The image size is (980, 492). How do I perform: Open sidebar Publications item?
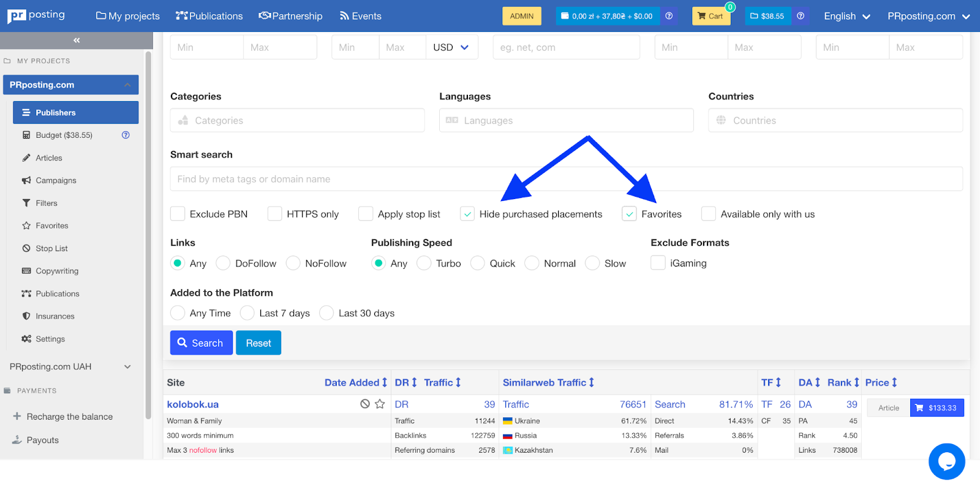[58, 294]
